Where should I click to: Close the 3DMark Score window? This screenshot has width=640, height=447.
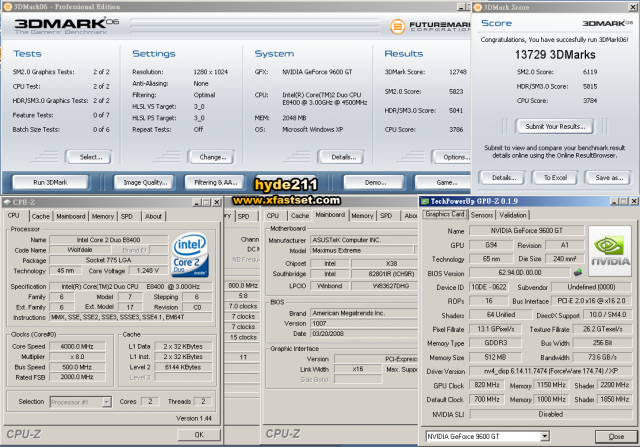point(632,7)
